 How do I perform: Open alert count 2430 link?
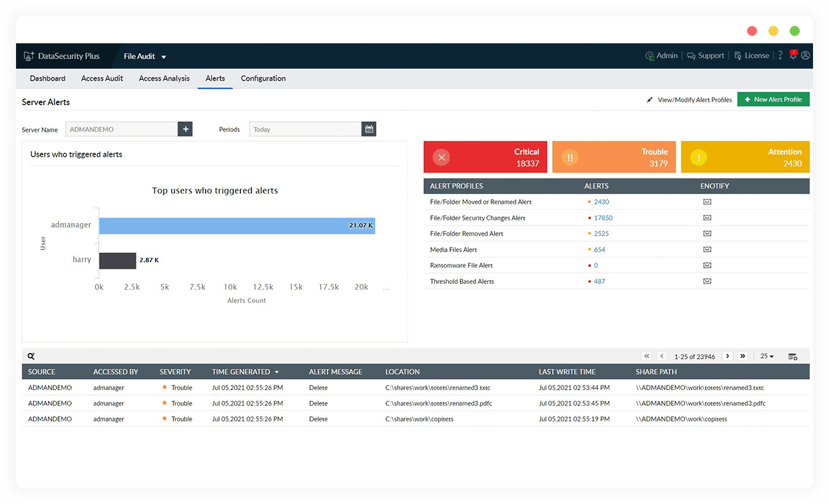(601, 202)
